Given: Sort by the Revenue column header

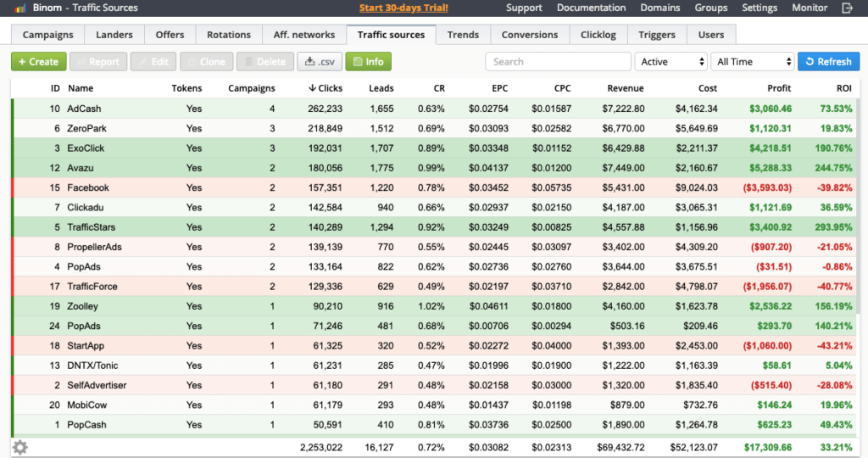Looking at the screenshot, I should tap(626, 88).
